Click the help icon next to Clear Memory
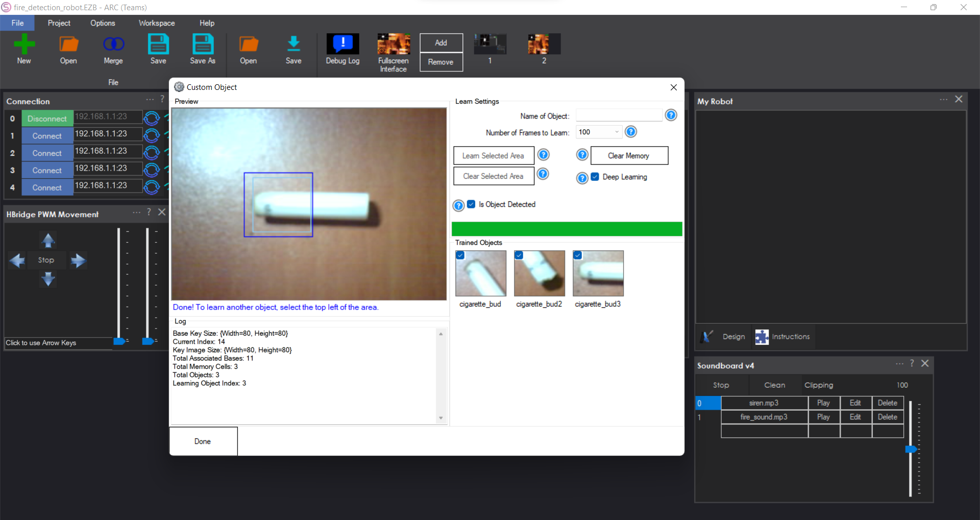The image size is (980, 520). 582,155
